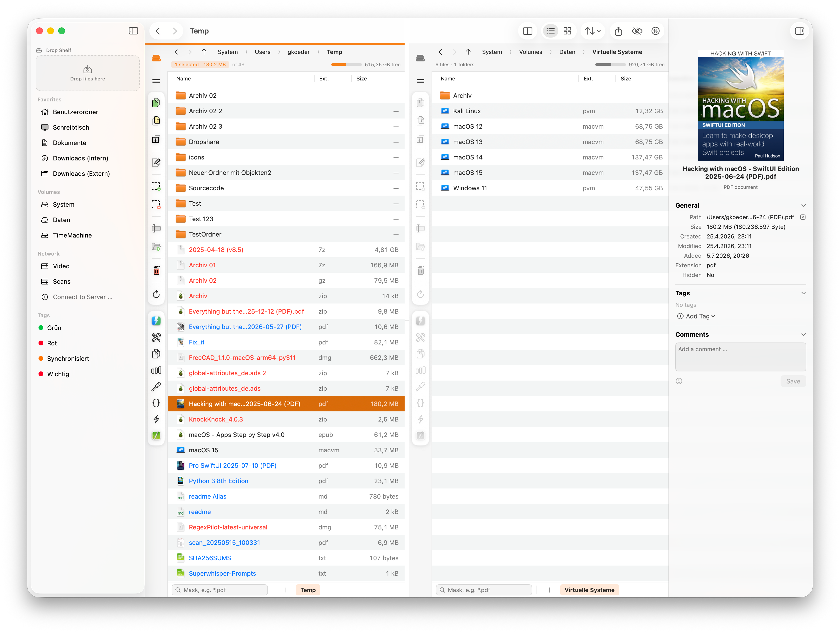840x633 pixels.
Task: Collapse the General section in the inspector
Action: pos(803,205)
